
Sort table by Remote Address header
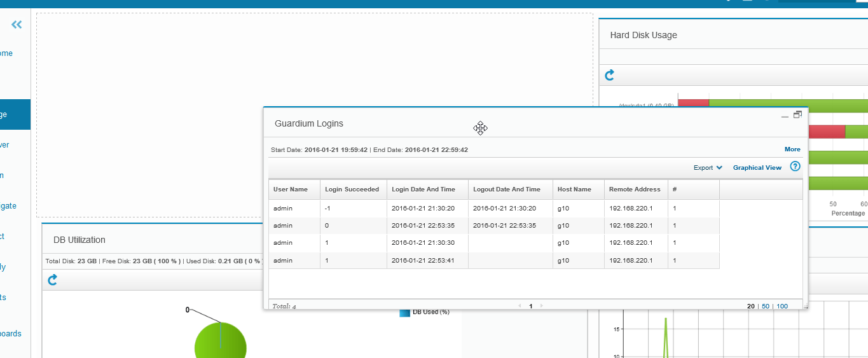[635, 189]
